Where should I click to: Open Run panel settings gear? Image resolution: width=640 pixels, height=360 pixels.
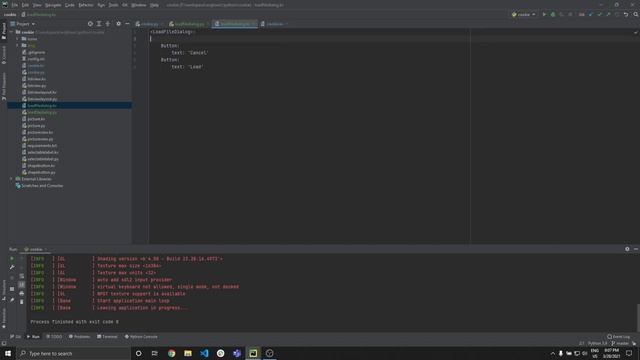pyautogui.click(x=627, y=249)
